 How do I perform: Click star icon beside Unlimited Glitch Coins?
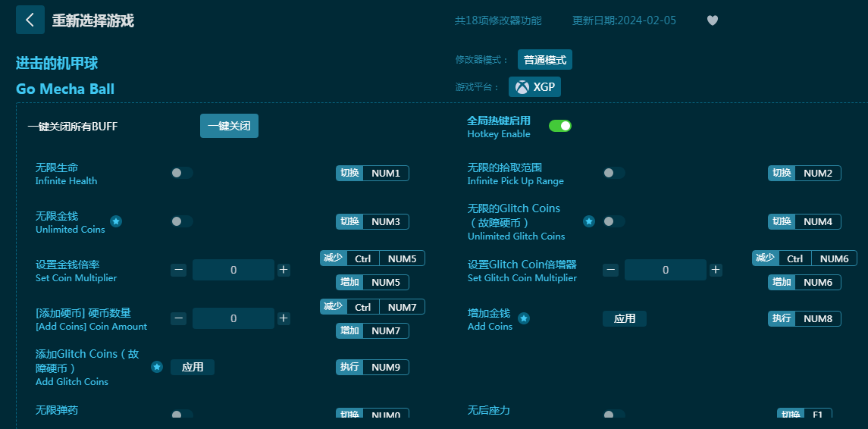(x=589, y=221)
